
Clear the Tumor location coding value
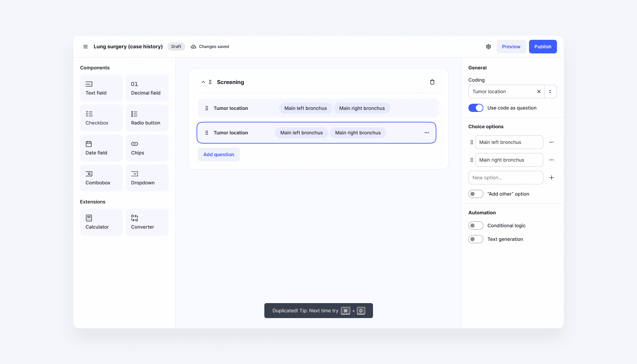point(539,92)
